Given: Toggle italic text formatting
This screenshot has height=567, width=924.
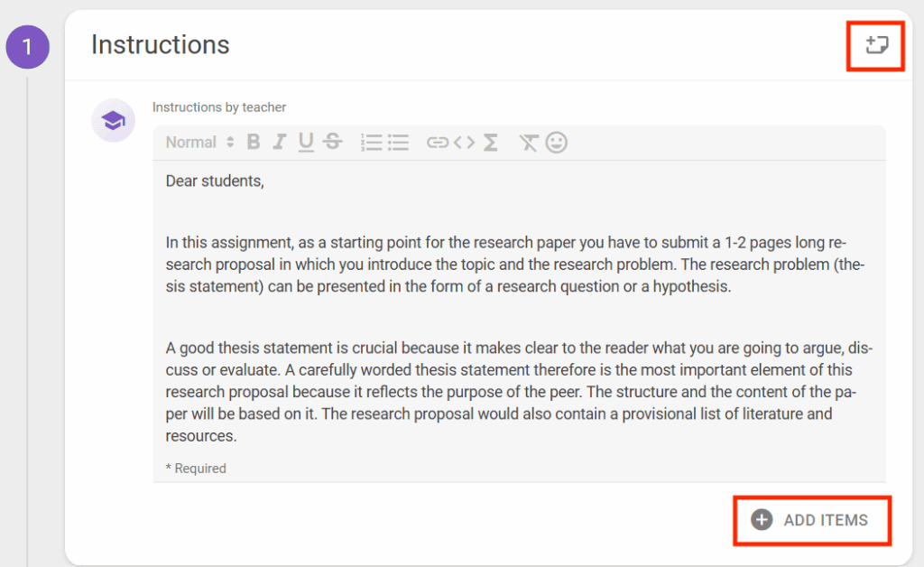Looking at the screenshot, I should pyautogui.click(x=280, y=142).
